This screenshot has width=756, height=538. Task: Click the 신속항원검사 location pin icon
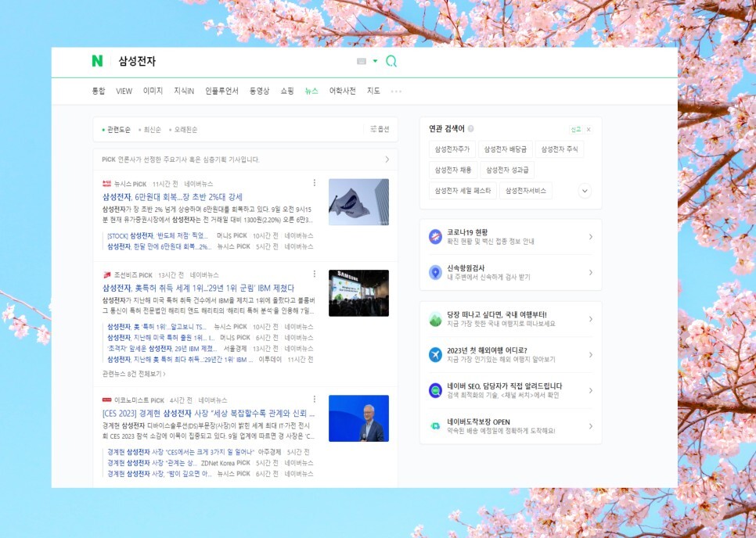click(x=435, y=272)
